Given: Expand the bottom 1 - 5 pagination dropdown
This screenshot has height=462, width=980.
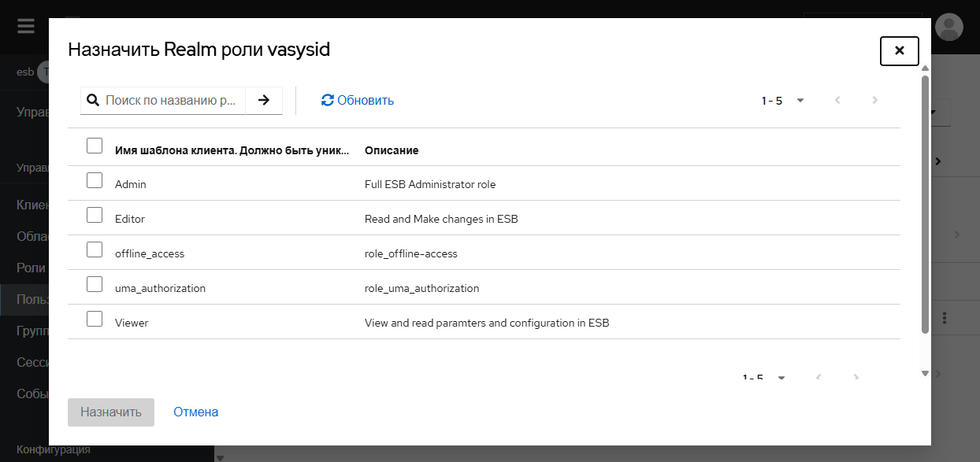Looking at the screenshot, I should [x=764, y=378].
